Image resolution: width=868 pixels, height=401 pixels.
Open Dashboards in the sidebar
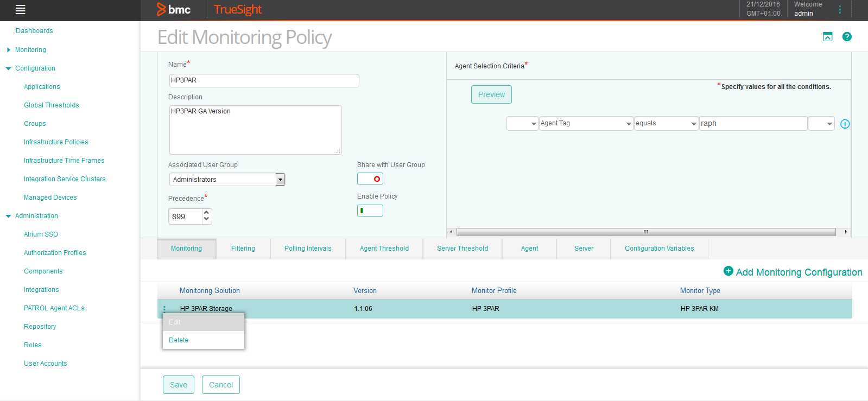(34, 31)
